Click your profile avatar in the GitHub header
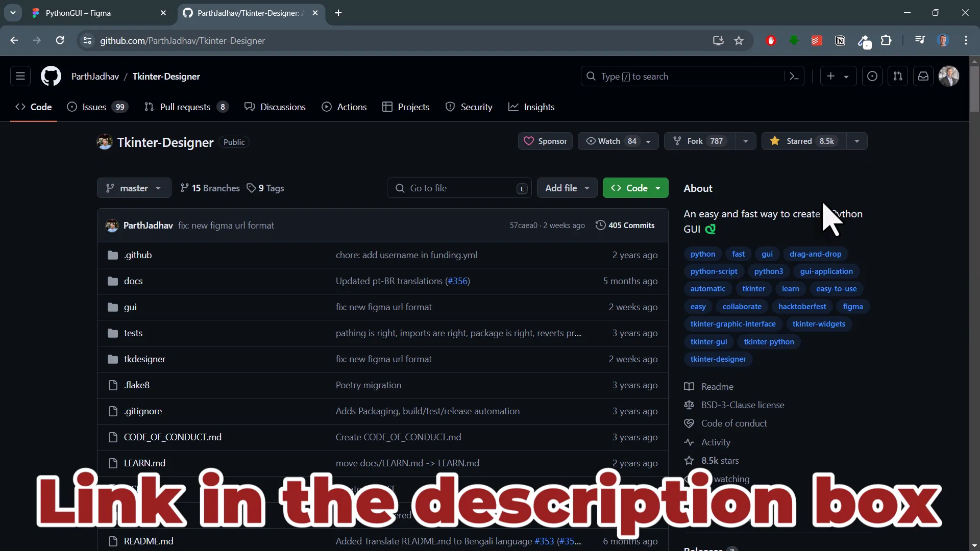The height and width of the screenshot is (551, 980). tap(949, 76)
